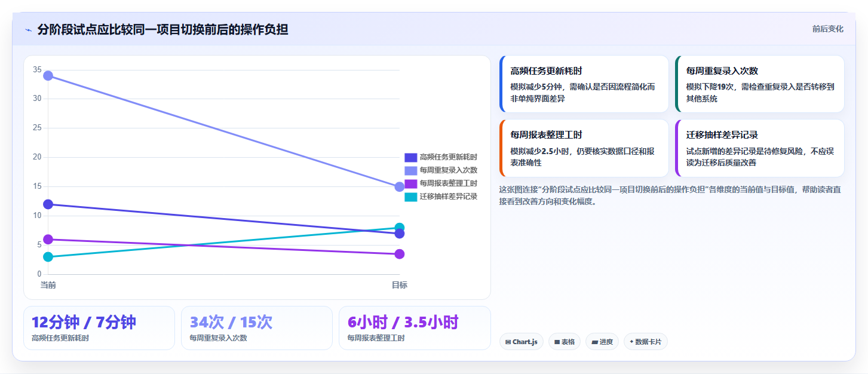Click the 每周重复录入次数 point at 目标 (15)
The image size is (868, 374).
[x=400, y=186]
